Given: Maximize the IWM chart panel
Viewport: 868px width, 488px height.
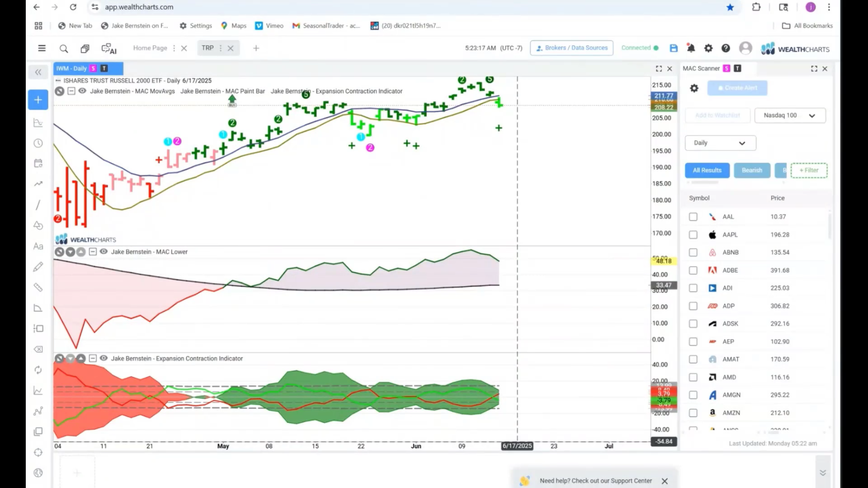Looking at the screenshot, I should [659, 69].
